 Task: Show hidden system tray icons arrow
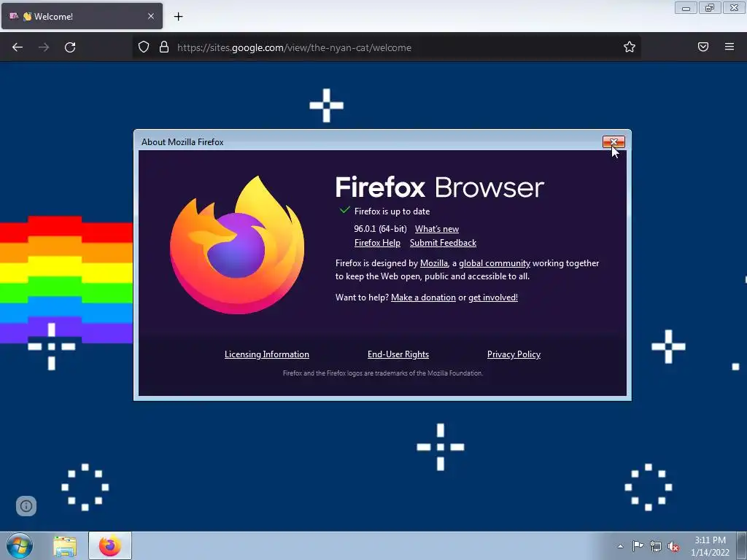tap(620, 546)
